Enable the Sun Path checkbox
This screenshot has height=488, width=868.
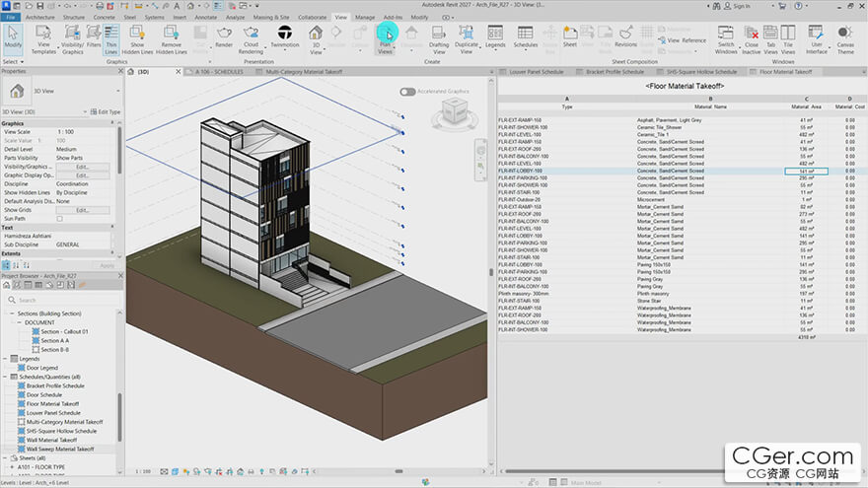60,219
